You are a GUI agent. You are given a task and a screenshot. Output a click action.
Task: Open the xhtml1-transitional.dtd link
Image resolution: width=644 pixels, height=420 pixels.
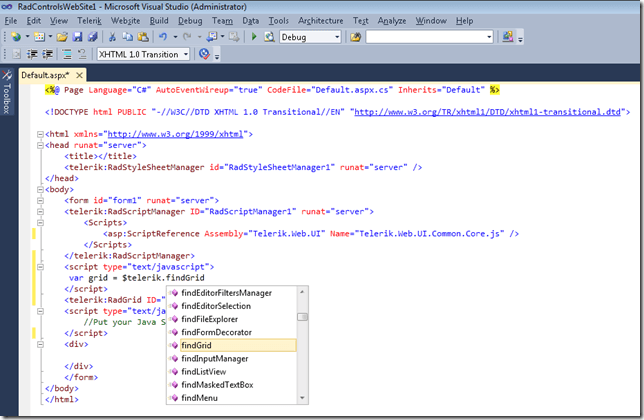click(488, 112)
